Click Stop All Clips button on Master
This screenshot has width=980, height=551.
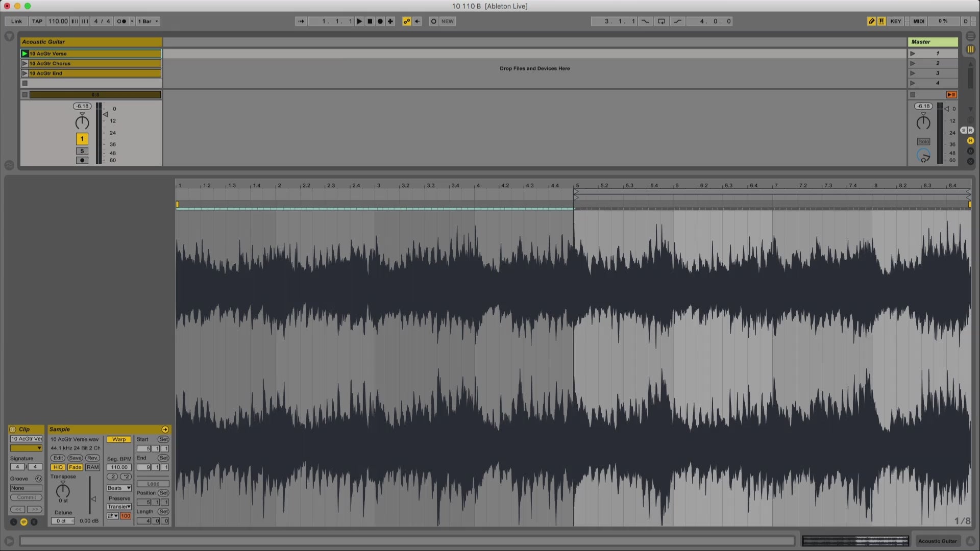click(913, 95)
